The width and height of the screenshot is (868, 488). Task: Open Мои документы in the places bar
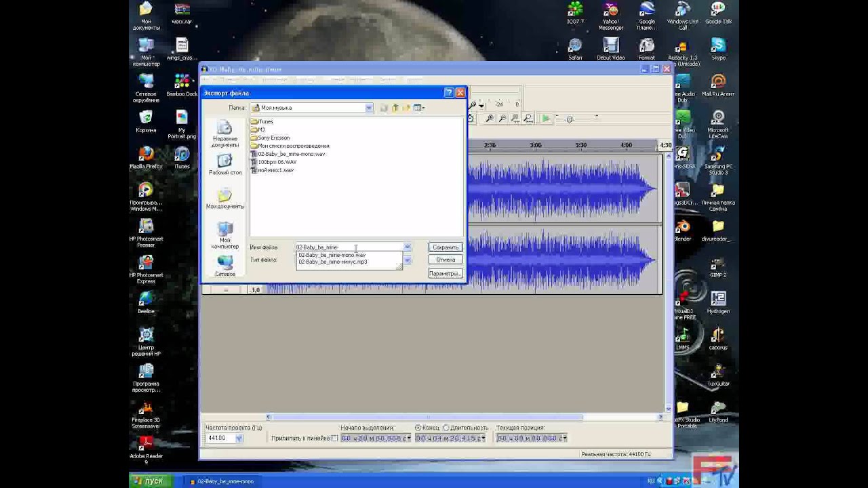[x=224, y=199]
